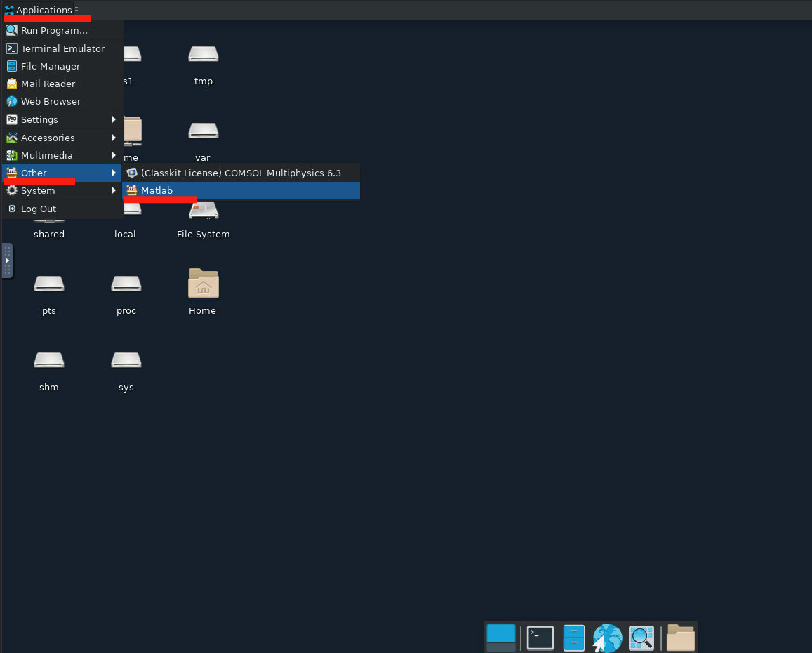
Task: Expand the System submenu
Action: click(x=62, y=191)
